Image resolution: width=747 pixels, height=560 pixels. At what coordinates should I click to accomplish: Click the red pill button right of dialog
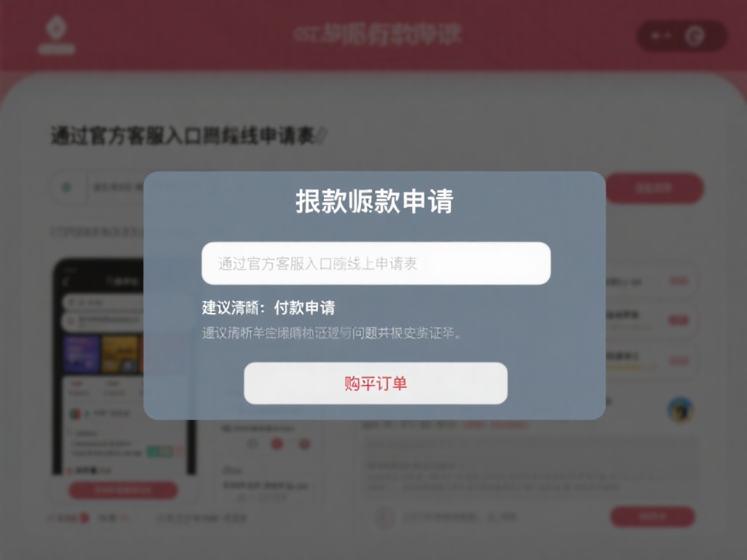(654, 188)
